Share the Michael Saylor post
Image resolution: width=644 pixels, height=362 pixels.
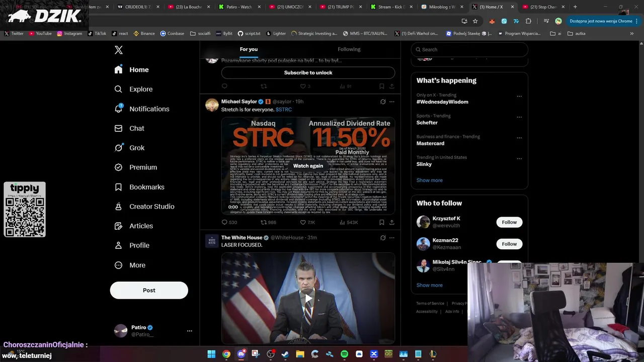point(392,222)
